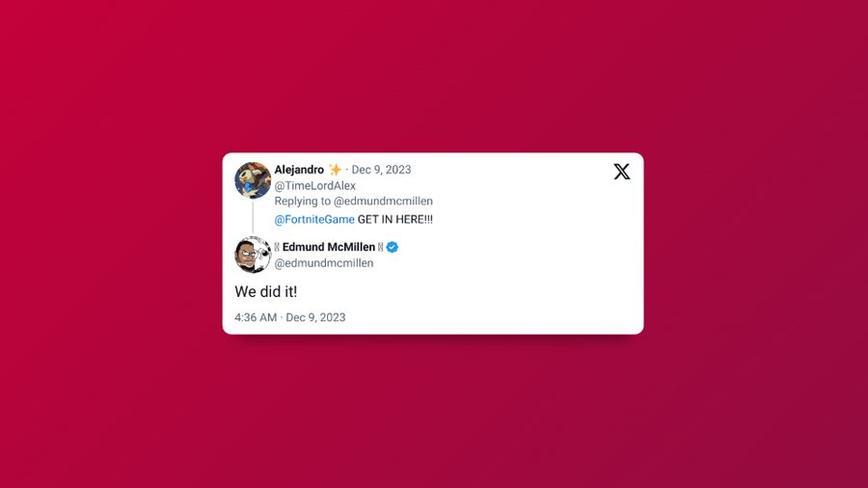Viewport: 868px width, 488px height.
Task: Click the reply's Dec 9, 2023 date
Action: click(x=381, y=170)
